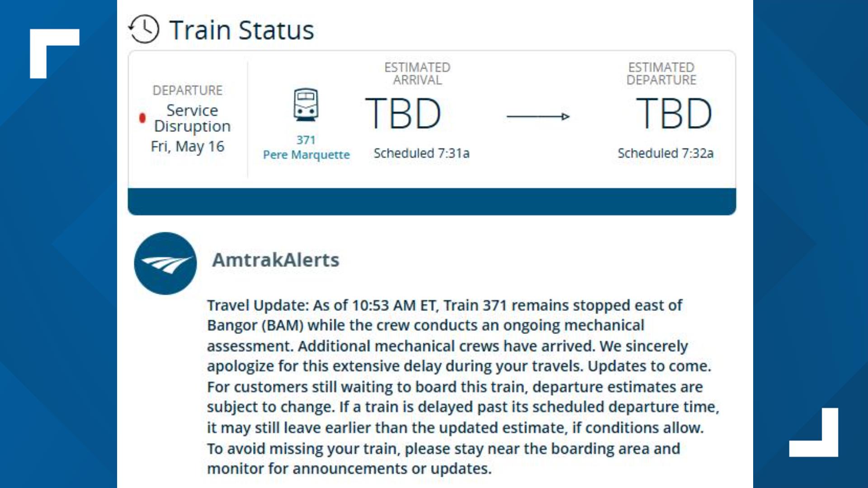Click the Amtrak track-swoosh emblem
The height and width of the screenshot is (488, 868).
click(x=166, y=263)
